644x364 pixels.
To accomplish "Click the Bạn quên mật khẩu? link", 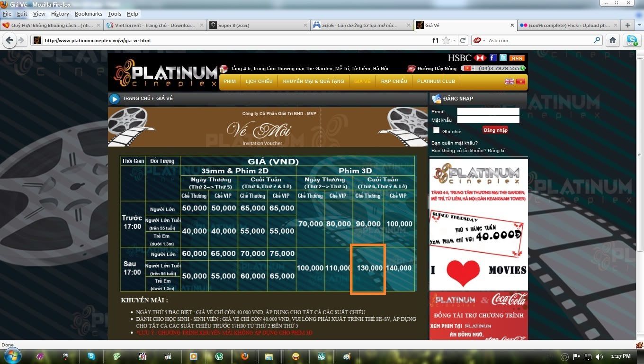I will tap(455, 143).
